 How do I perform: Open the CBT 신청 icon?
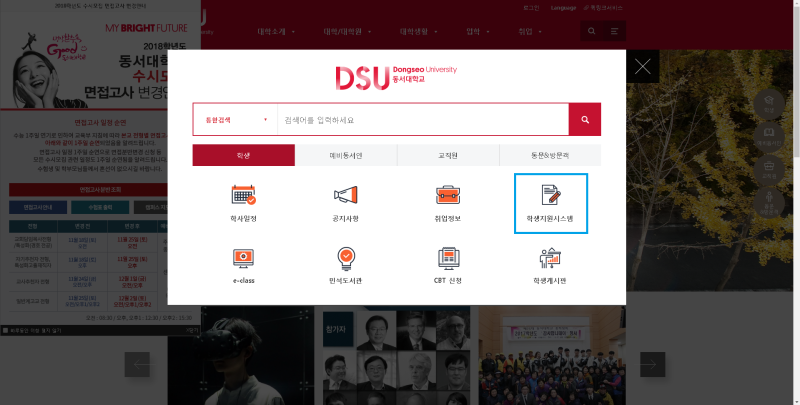[447, 259]
